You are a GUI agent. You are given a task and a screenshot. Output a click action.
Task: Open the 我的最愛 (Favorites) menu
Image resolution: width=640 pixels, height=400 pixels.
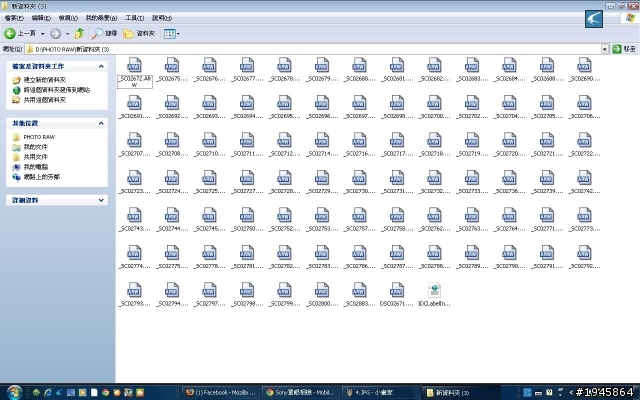[x=101, y=18]
